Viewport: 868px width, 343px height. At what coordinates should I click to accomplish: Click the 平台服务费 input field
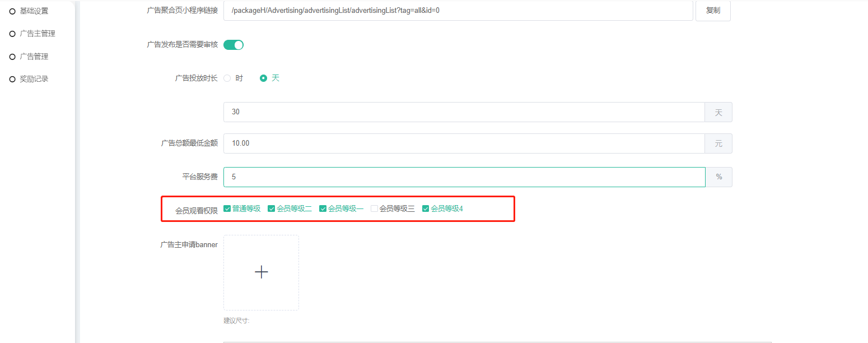point(463,177)
